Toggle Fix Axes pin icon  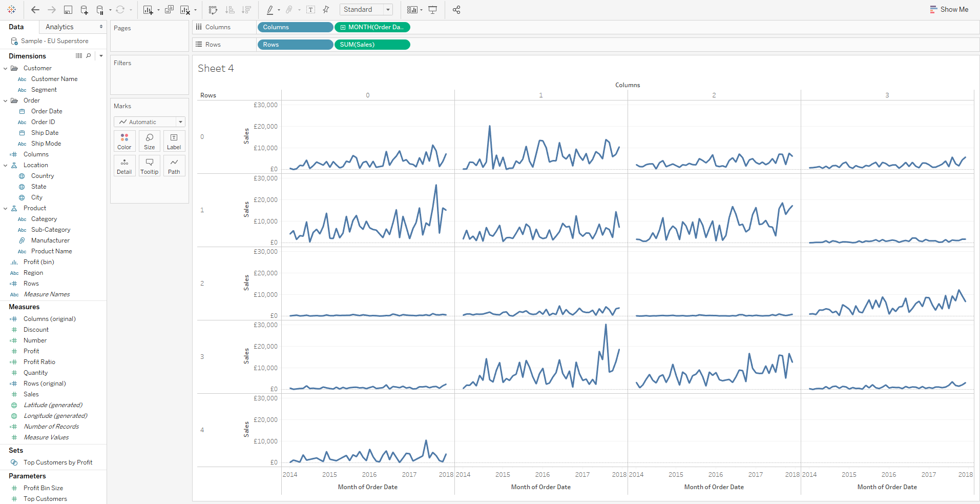tap(326, 10)
